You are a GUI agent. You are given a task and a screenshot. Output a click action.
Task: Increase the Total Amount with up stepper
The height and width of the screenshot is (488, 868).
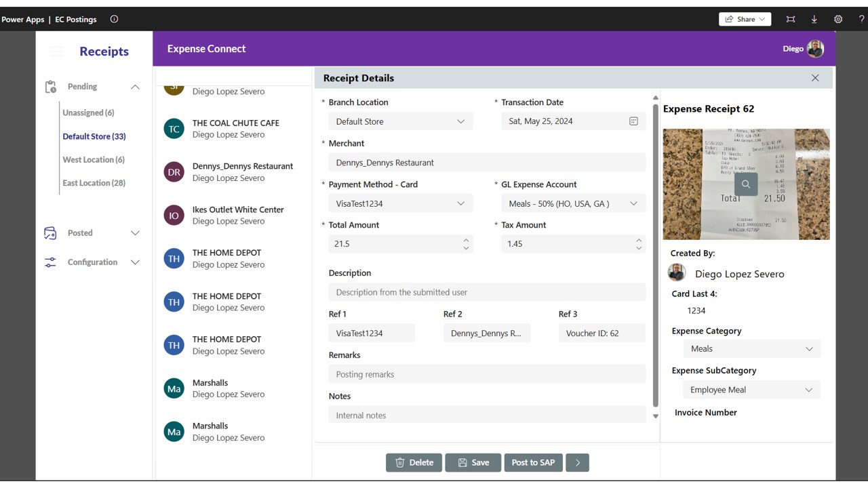click(466, 240)
